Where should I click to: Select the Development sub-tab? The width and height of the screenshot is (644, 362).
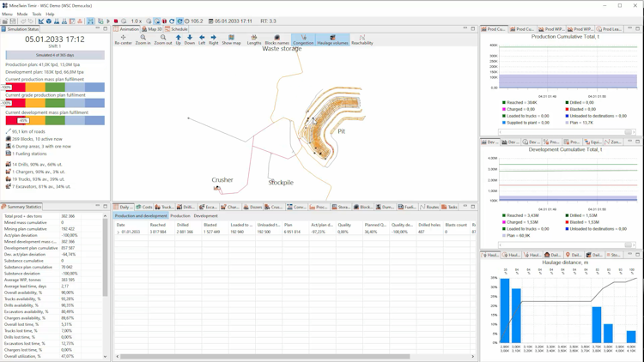pyautogui.click(x=206, y=216)
